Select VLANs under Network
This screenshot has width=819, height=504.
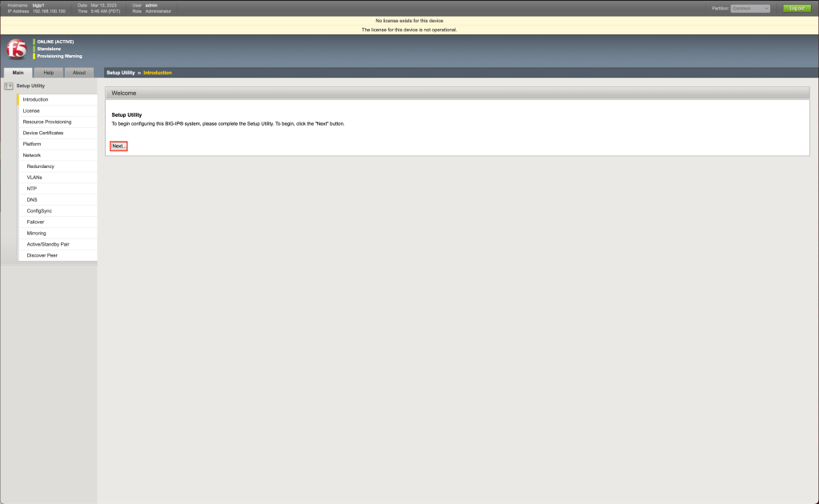(x=34, y=178)
